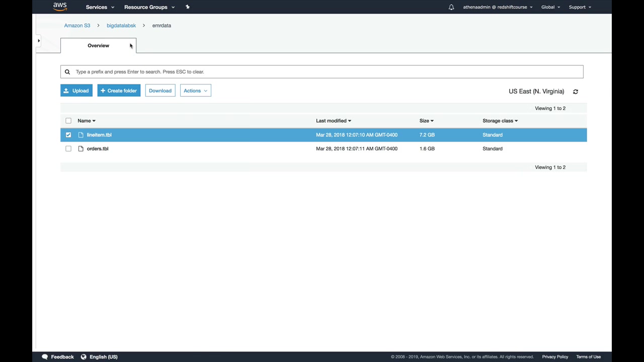Click the orders.tbl file icon
Screen dimensions: 644x362
click(80, 149)
